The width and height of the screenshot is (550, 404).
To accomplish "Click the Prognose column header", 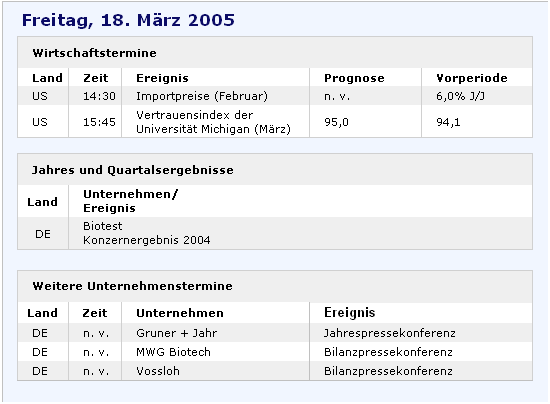I will click(354, 78).
